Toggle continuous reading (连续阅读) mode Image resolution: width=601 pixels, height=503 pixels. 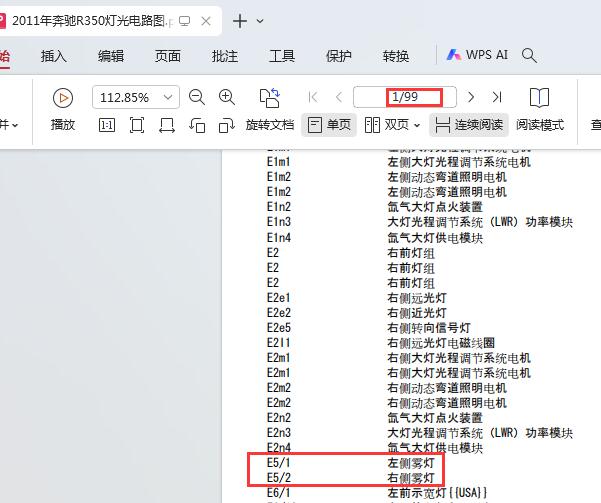tap(469, 125)
